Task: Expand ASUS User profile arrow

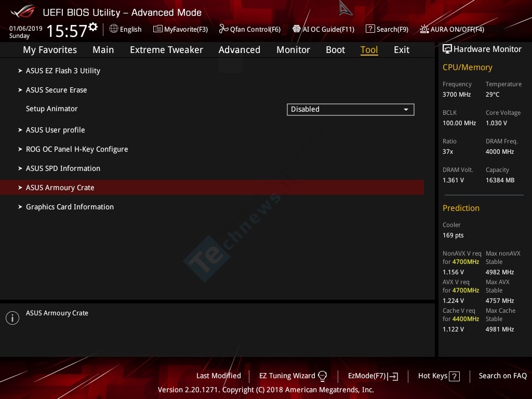Action: (x=20, y=130)
